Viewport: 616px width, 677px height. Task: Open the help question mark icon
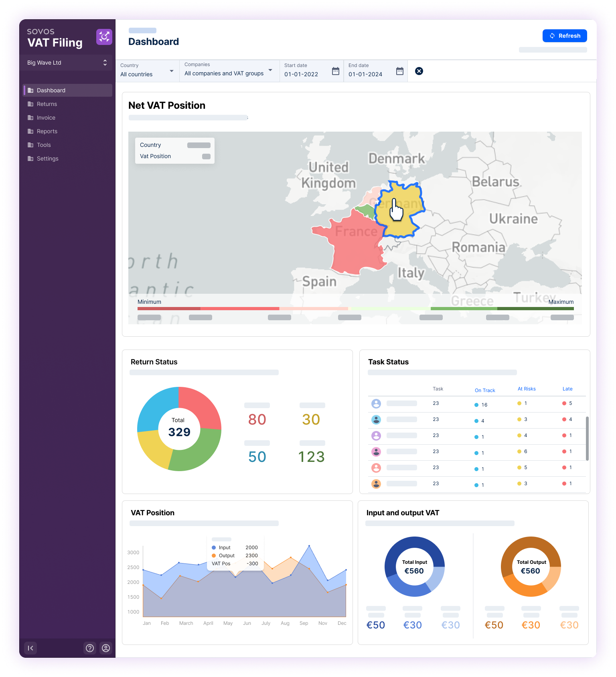[x=90, y=648]
